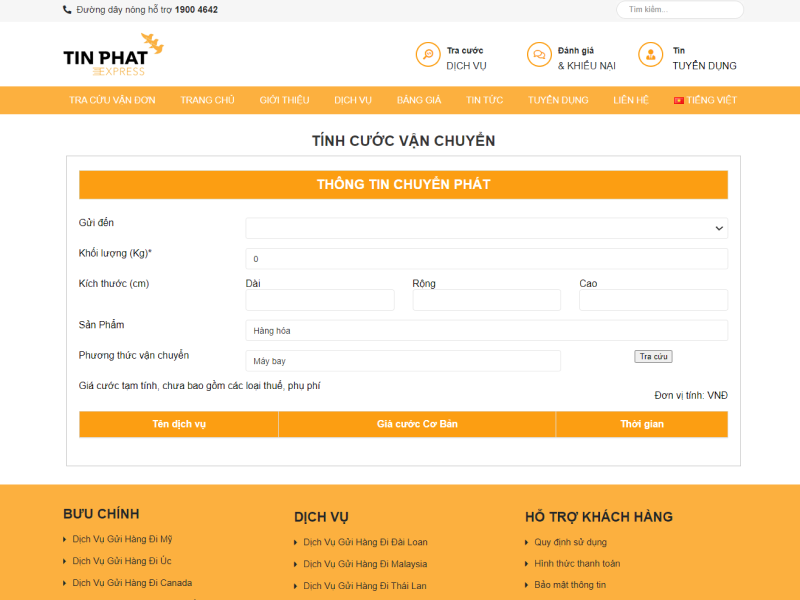This screenshot has height=600, width=800.
Task: Open TUYỂN DỤNG menu item
Action: [558, 100]
